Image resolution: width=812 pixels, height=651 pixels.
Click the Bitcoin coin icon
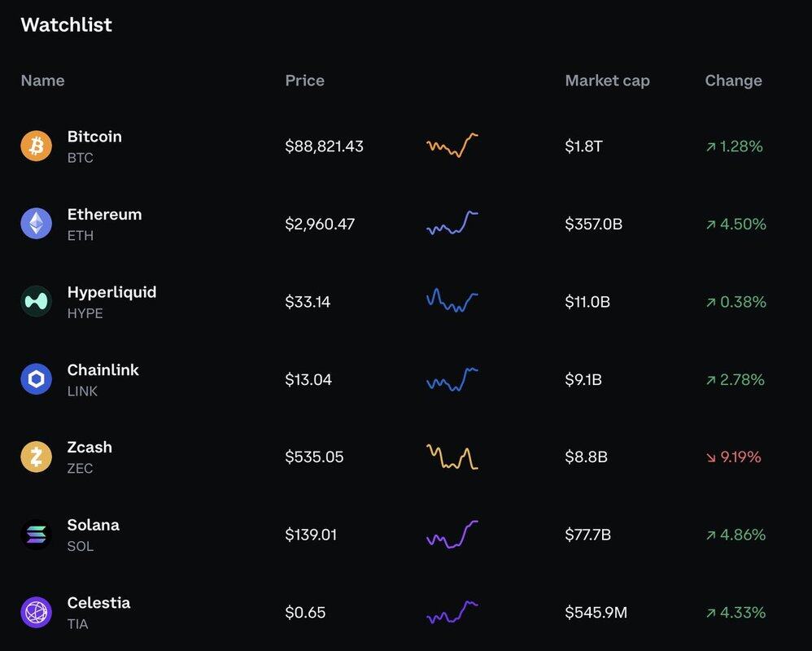click(x=36, y=146)
